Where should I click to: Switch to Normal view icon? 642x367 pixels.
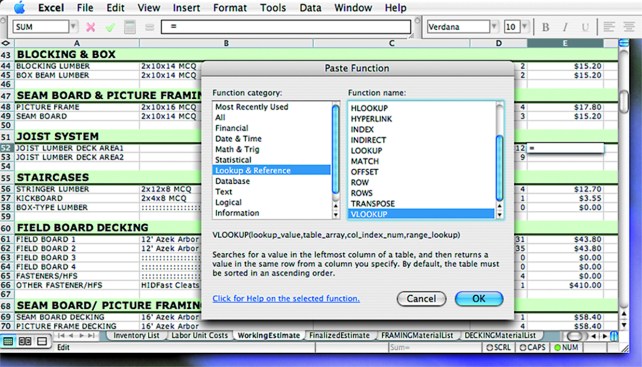[x=8, y=341]
